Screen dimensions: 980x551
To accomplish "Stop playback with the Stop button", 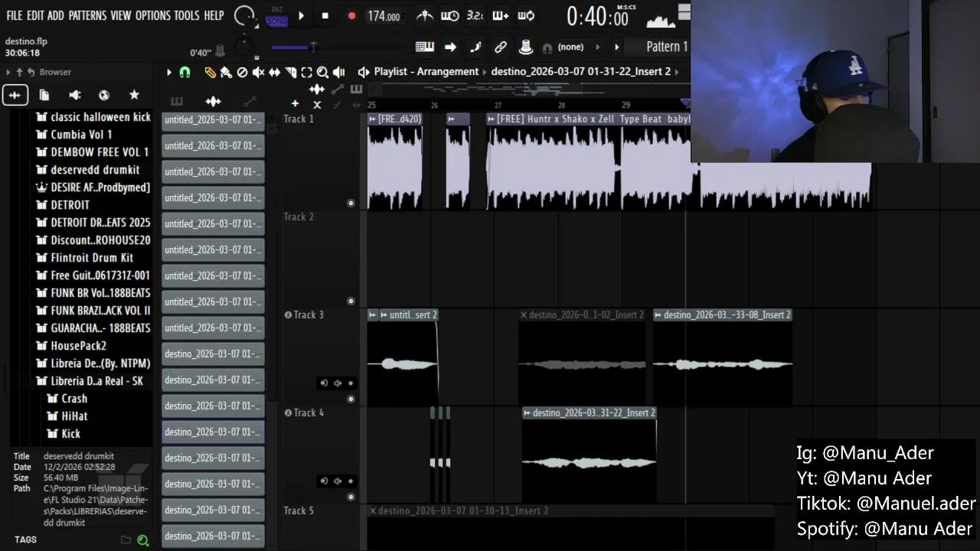I will 325,15.
